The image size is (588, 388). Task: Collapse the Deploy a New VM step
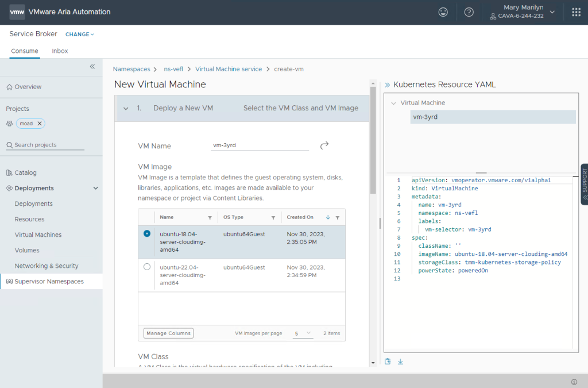coord(125,108)
